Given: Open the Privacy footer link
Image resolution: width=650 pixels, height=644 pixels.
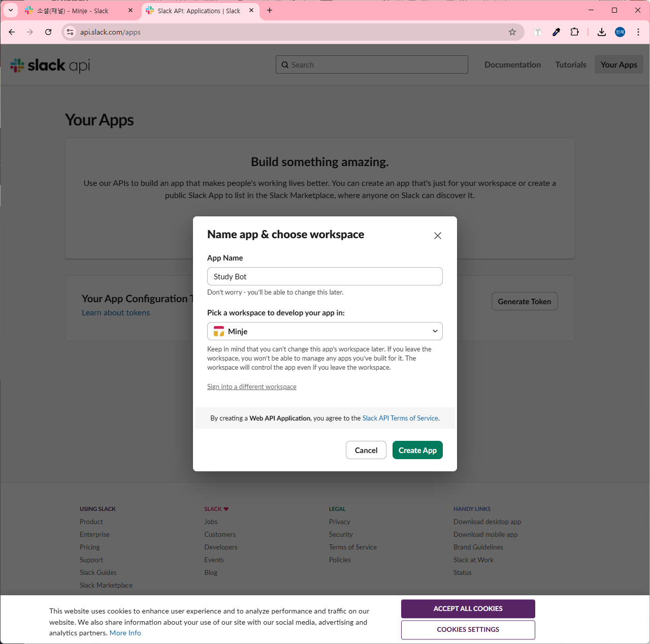Looking at the screenshot, I should pyautogui.click(x=340, y=522).
